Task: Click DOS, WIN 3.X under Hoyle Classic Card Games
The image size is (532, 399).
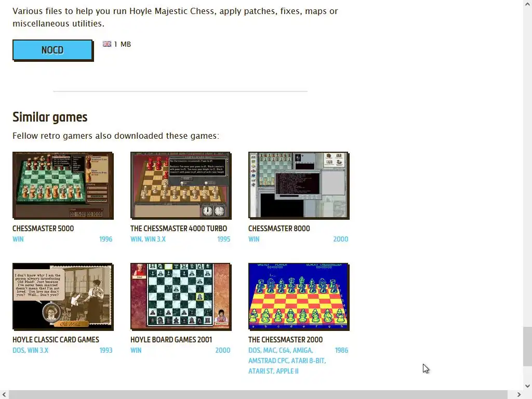Action: (x=30, y=350)
